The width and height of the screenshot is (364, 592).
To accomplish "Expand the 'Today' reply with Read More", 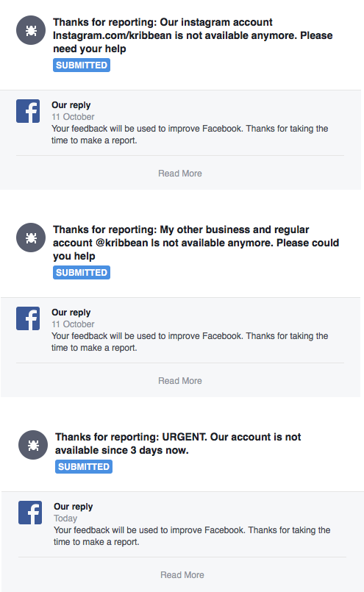I will [182, 574].
